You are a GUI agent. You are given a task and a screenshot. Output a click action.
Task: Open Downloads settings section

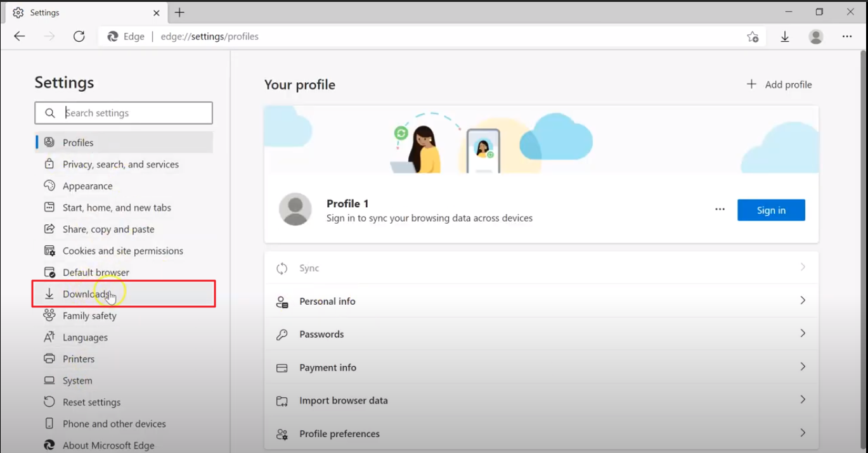point(124,294)
